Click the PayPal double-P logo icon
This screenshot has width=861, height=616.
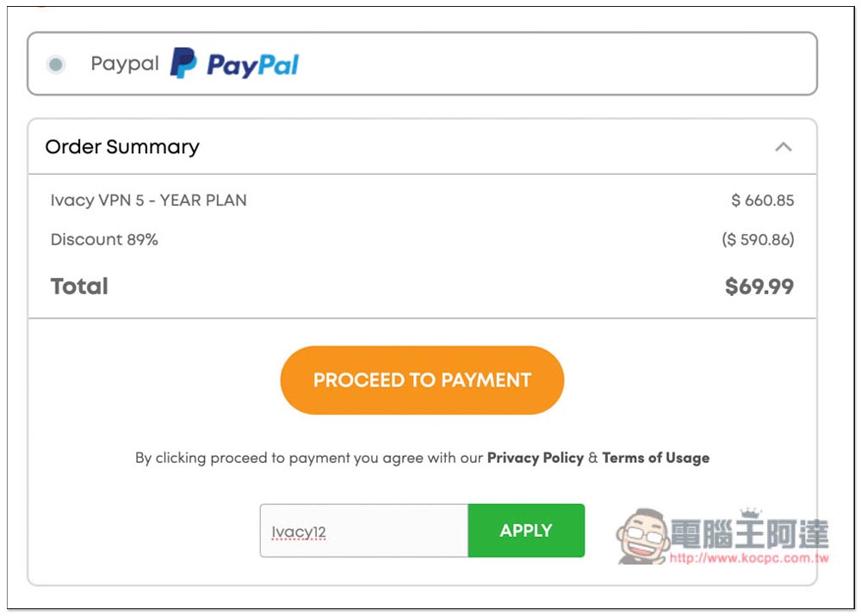(x=183, y=63)
